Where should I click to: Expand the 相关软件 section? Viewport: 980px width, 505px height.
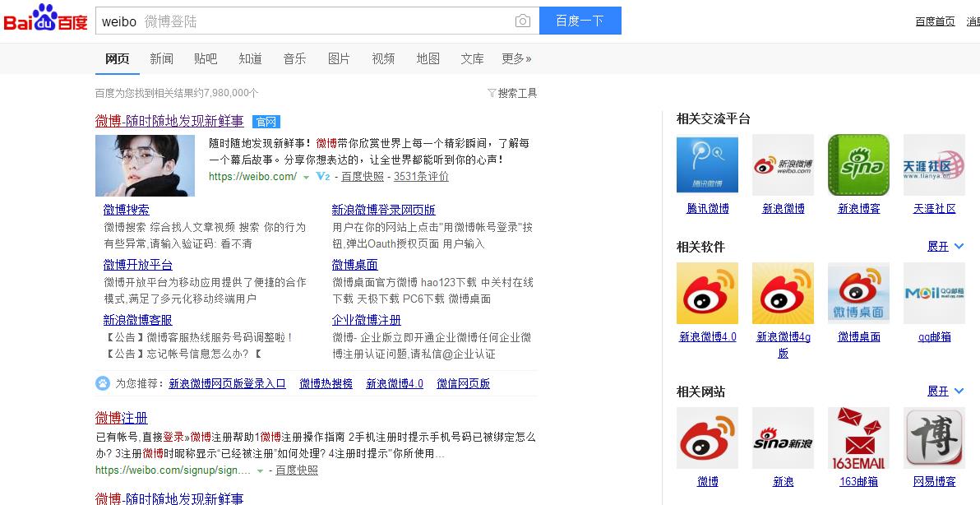coord(945,246)
